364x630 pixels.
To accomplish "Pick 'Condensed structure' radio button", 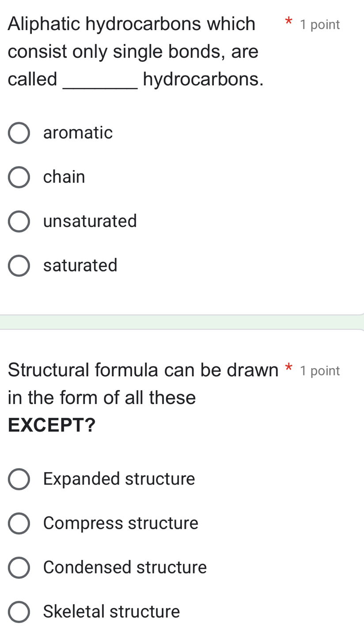I will pos(19,568).
